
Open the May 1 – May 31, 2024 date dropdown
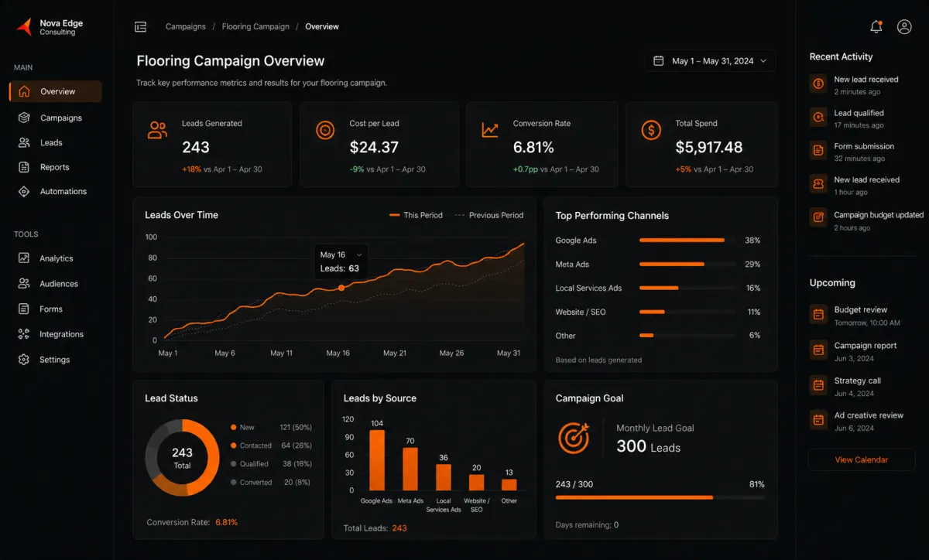[x=710, y=60]
